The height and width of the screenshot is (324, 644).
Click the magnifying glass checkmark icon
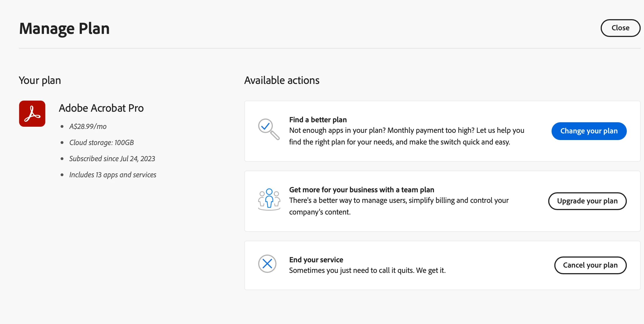(x=268, y=129)
